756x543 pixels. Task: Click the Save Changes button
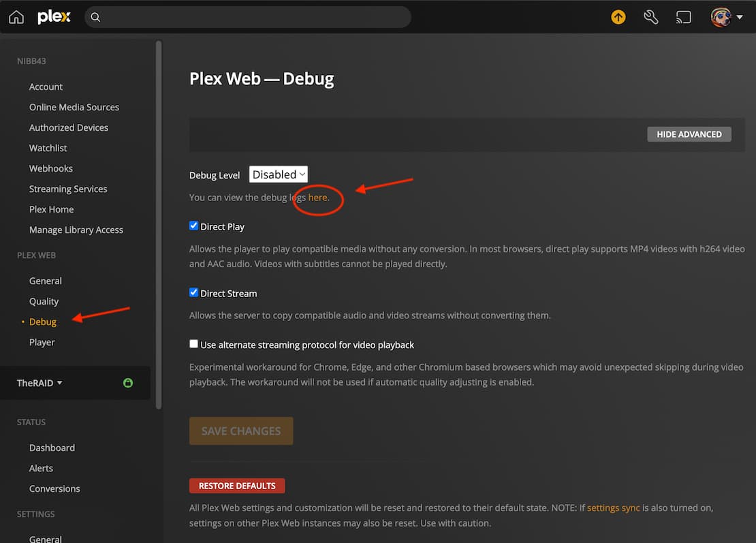241,431
